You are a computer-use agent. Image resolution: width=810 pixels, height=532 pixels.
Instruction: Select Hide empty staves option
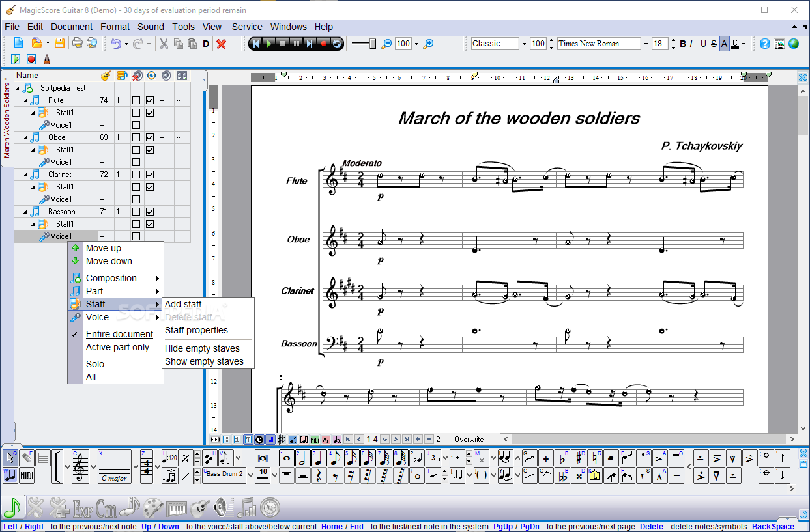[202, 348]
